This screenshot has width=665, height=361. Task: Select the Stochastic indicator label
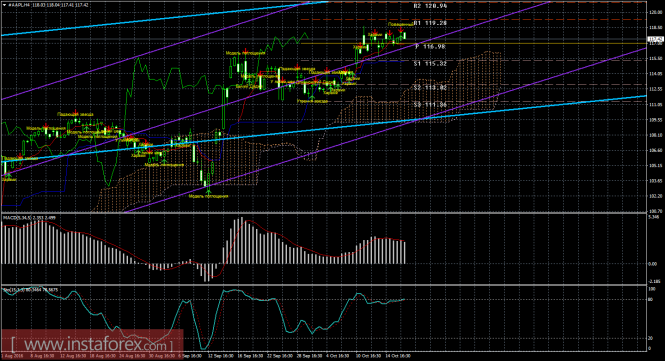(31, 290)
